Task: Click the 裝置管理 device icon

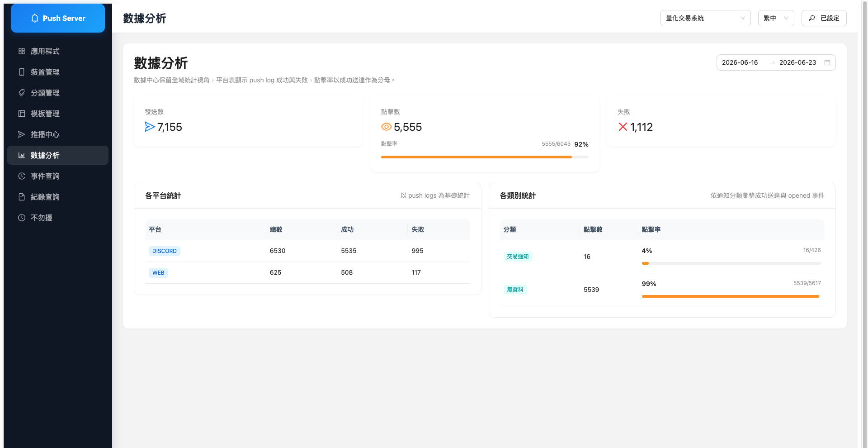Action: [21, 72]
